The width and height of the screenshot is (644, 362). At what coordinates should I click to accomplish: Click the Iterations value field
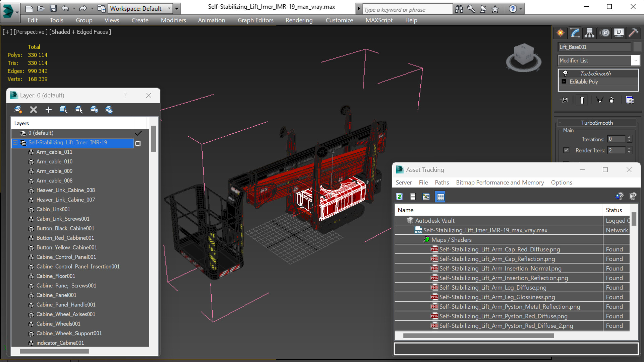[x=617, y=139]
